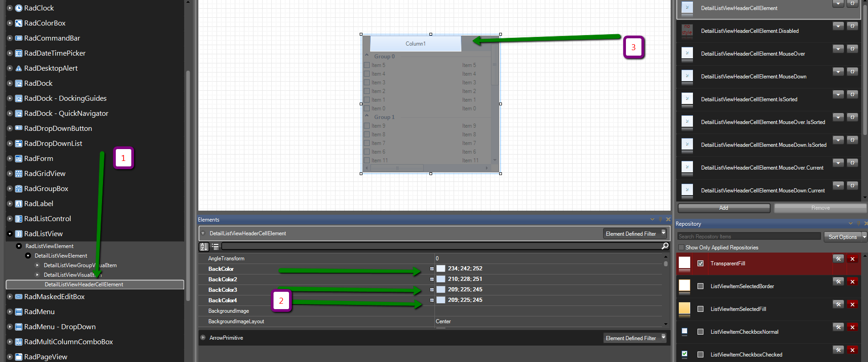Click the Remove state button

coord(820,208)
